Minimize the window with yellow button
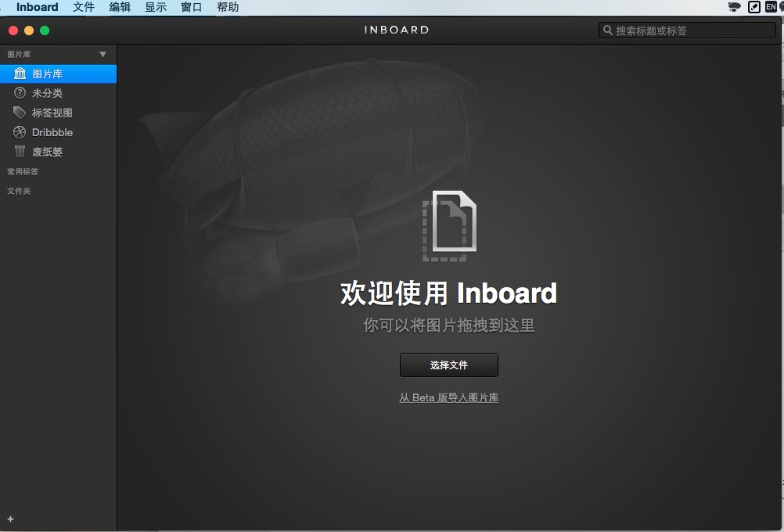The image size is (784, 532). tap(29, 31)
